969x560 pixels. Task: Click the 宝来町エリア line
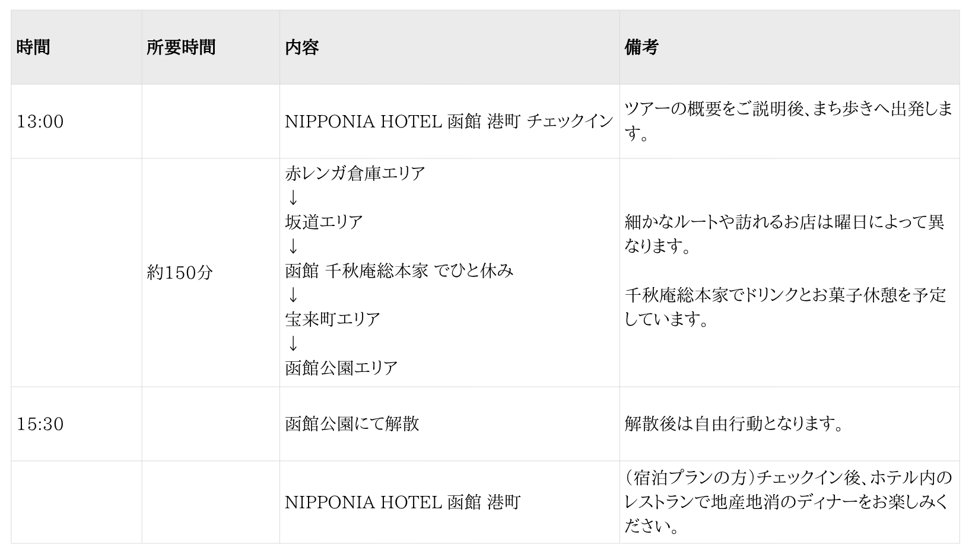point(332,320)
